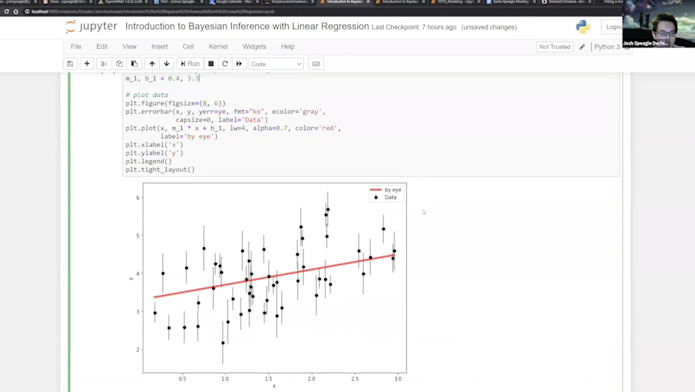
Task: Cut the selected cell with the scissors icon
Action: point(104,64)
